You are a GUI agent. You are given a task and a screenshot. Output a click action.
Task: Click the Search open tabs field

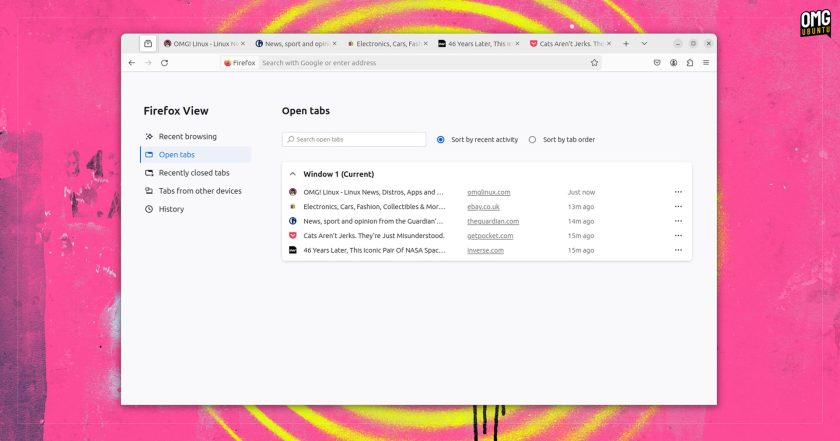click(x=354, y=139)
